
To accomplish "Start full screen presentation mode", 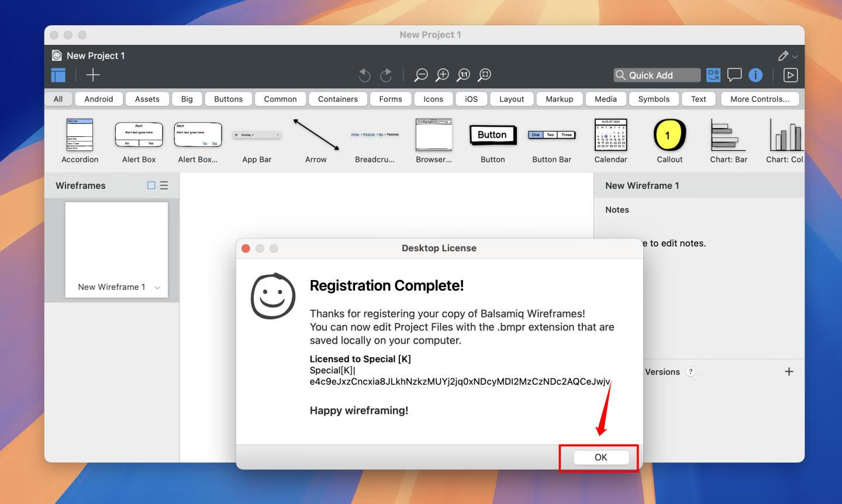I will [790, 75].
